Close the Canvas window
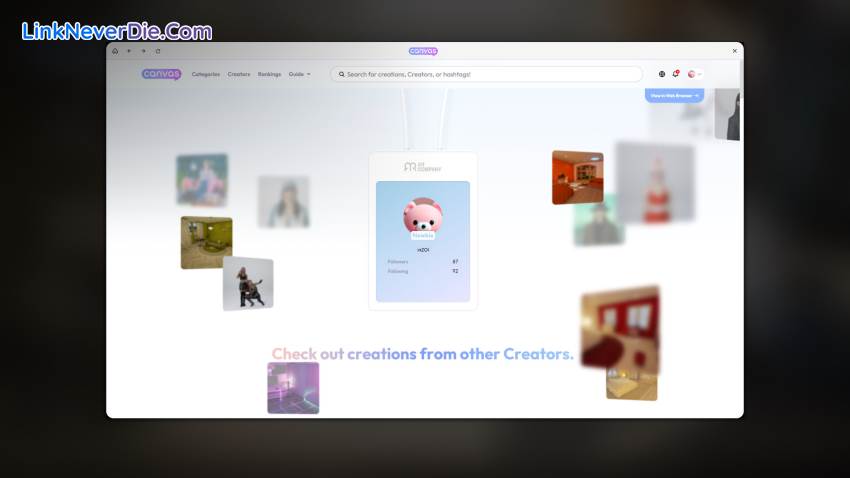The height and width of the screenshot is (478, 850). pos(734,51)
